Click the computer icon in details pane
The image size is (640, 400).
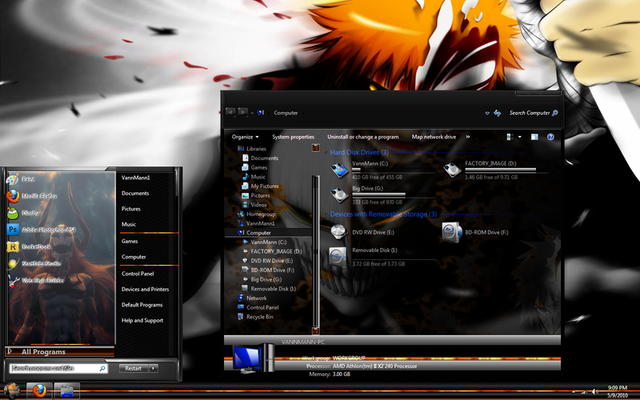pyautogui.click(x=252, y=358)
